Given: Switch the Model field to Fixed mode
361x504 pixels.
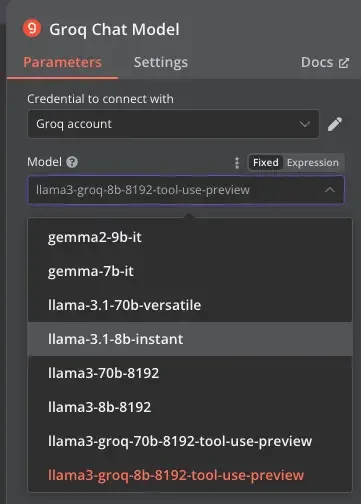Looking at the screenshot, I should coord(266,163).
